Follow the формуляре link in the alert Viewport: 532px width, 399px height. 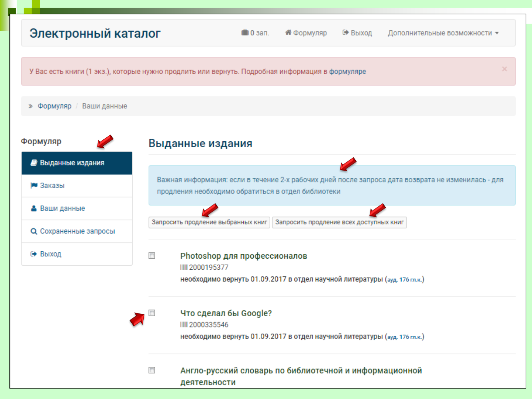pos(347,71)
